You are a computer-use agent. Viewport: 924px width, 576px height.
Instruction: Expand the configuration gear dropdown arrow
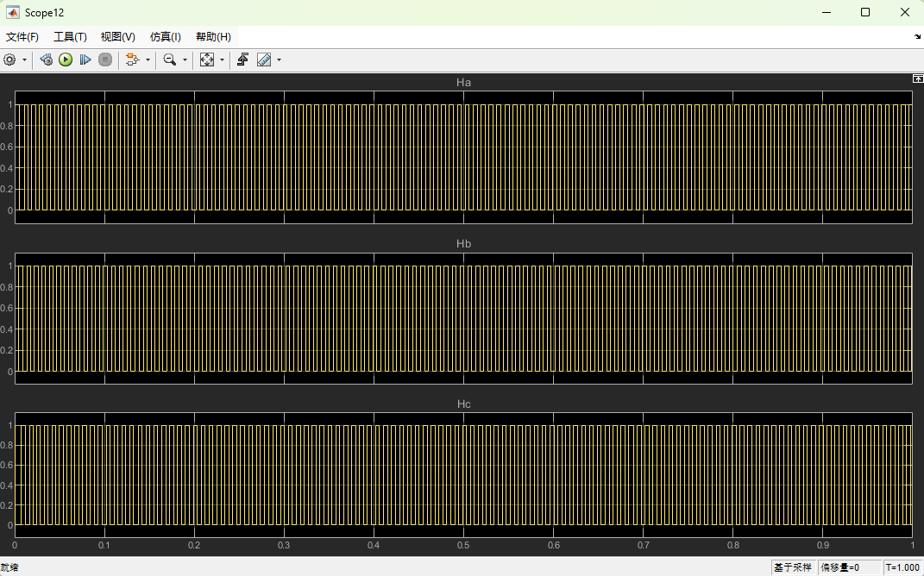[x=24, y=59]
